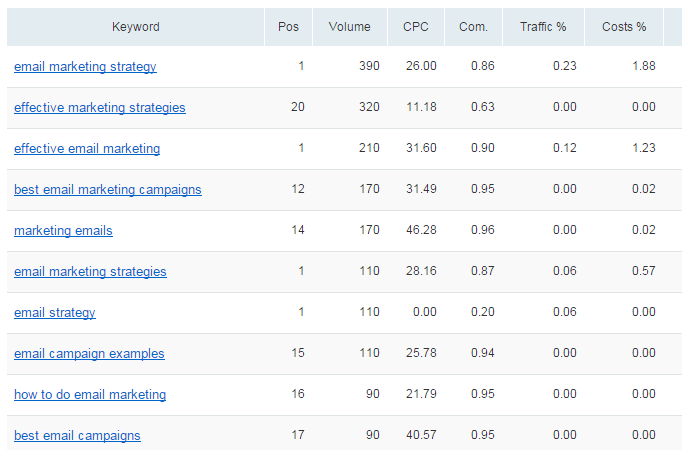Select the 'marketing emails' keyword link
Image resolution: width=682 pixels, height=450 pixels.
coord(63,230)
